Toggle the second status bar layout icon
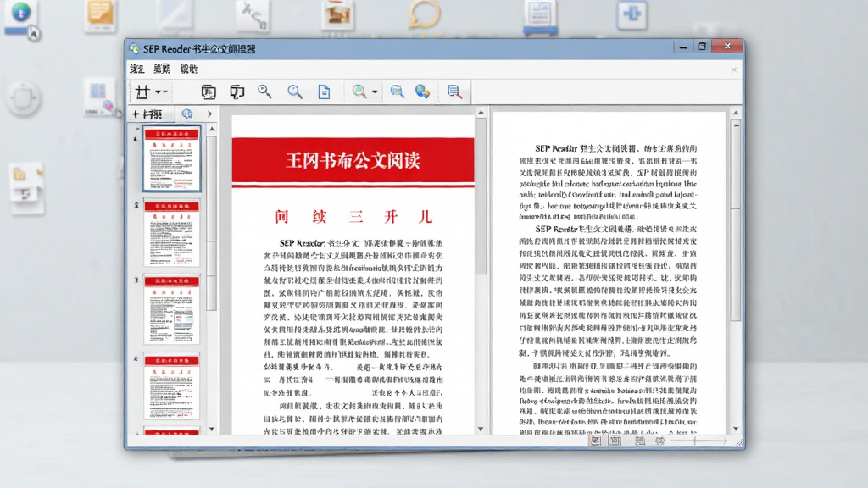 (x=615, y=441)
